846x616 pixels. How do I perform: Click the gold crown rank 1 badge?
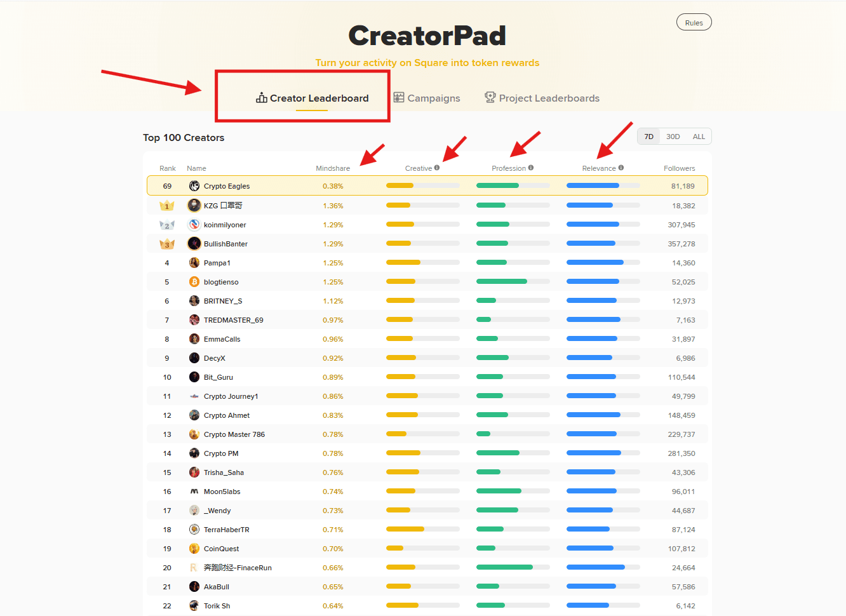(x=167, y=205)
